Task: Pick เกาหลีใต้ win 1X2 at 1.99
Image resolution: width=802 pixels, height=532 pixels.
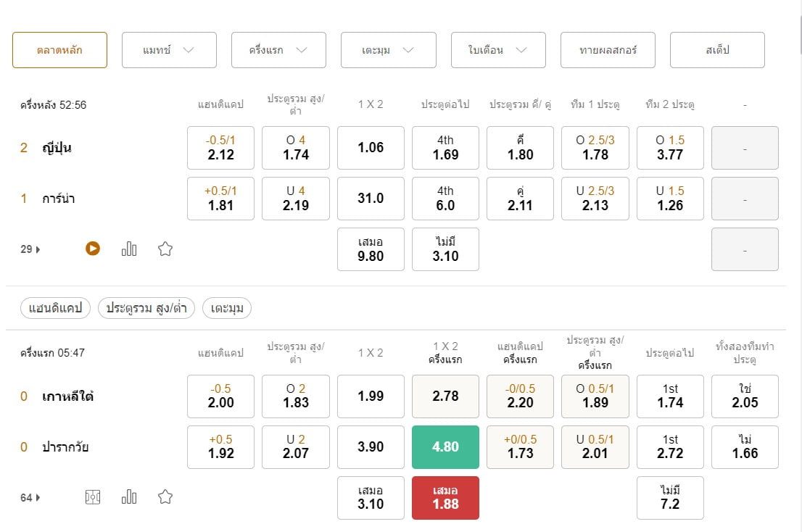Action: click(x=371, y=396)
